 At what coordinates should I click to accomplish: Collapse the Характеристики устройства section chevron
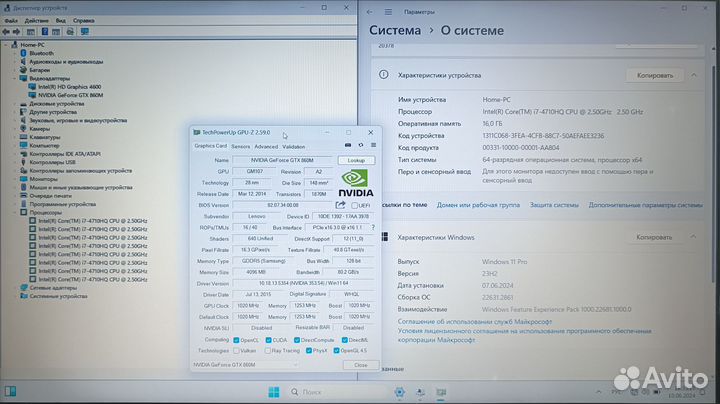[694, 75]
